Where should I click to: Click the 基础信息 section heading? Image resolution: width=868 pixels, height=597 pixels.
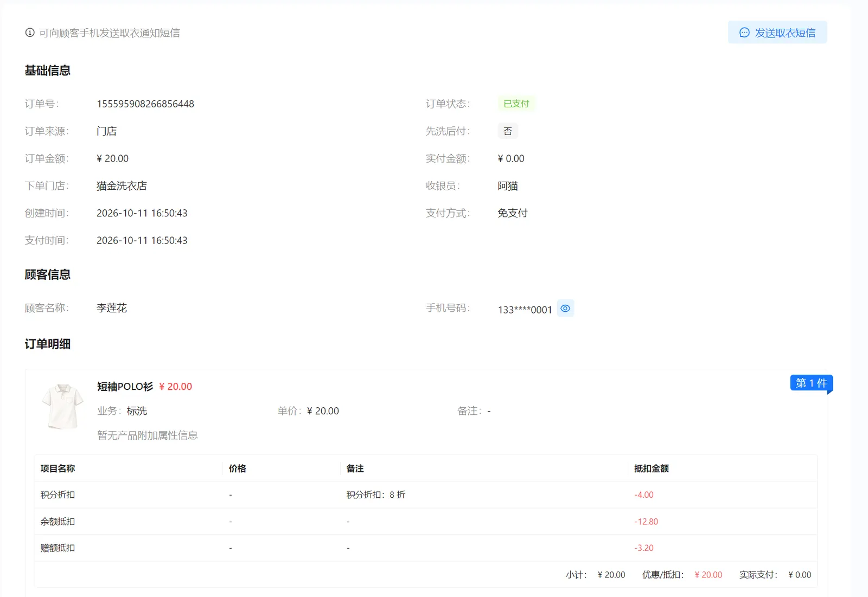(48, 70)
